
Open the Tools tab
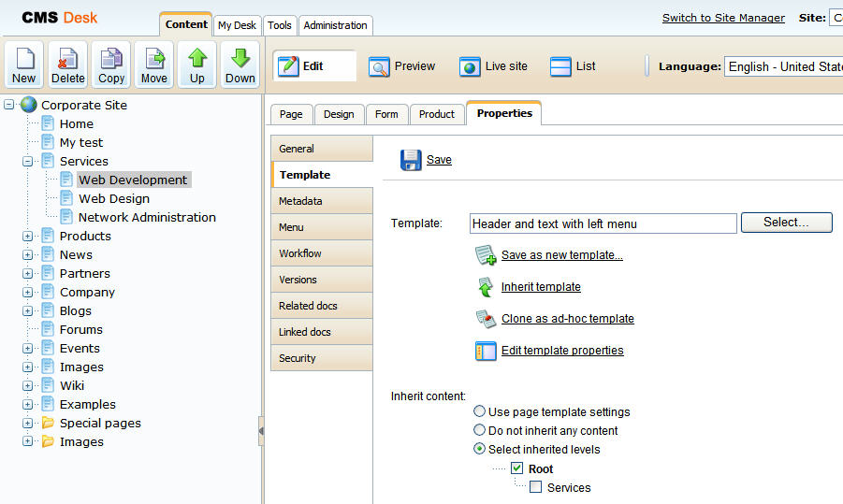point(280,25)
